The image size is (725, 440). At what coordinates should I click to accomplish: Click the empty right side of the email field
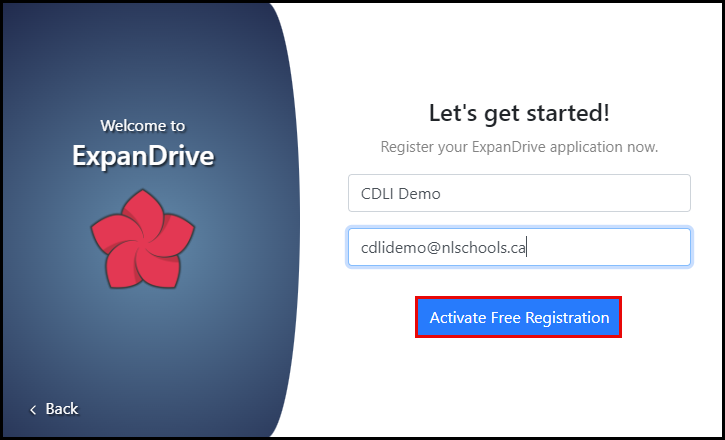coord(610,247)
